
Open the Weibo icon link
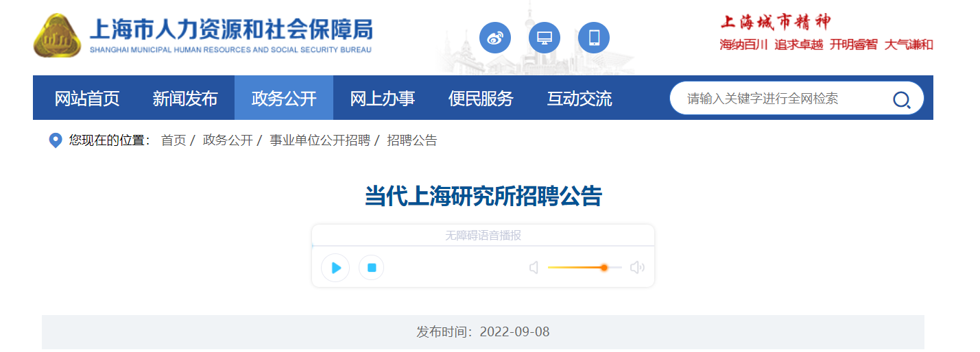tap(495, 38)
